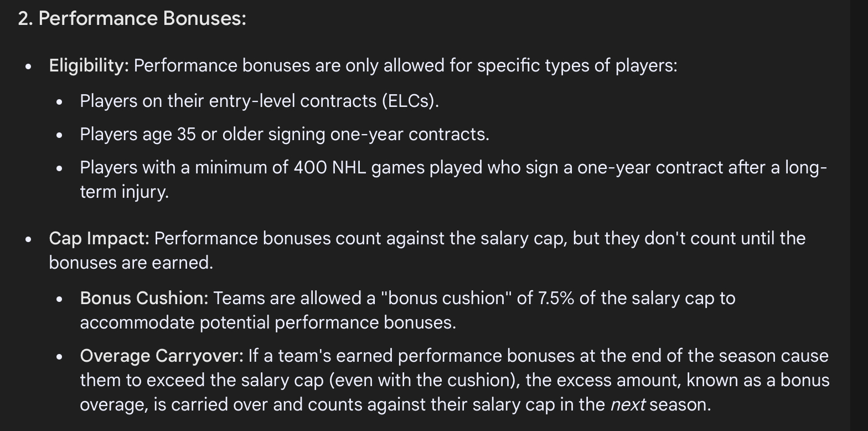Click 'bonuses are earned.' text

coord(131,263)
